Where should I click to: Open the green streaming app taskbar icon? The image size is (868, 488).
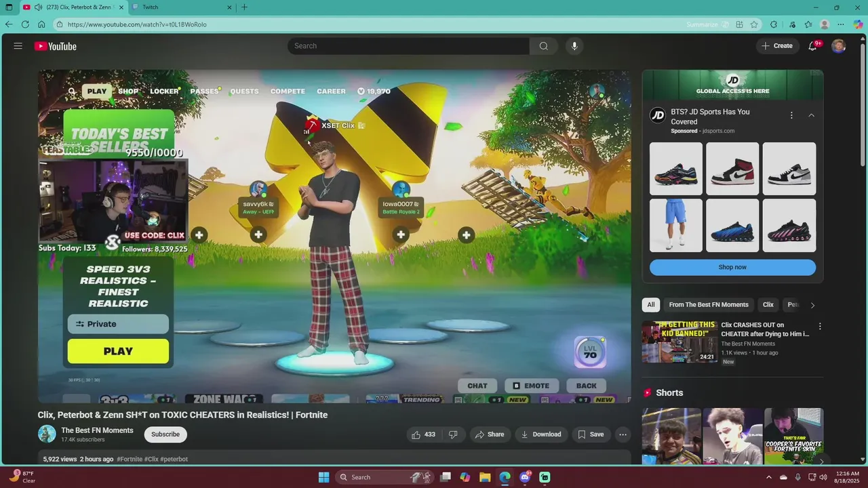tap(545, 477)
